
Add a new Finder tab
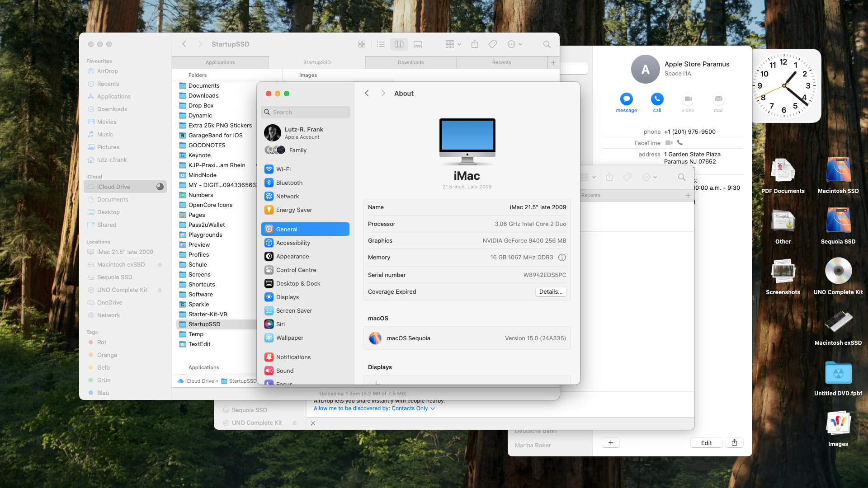(x=553, y=63)
